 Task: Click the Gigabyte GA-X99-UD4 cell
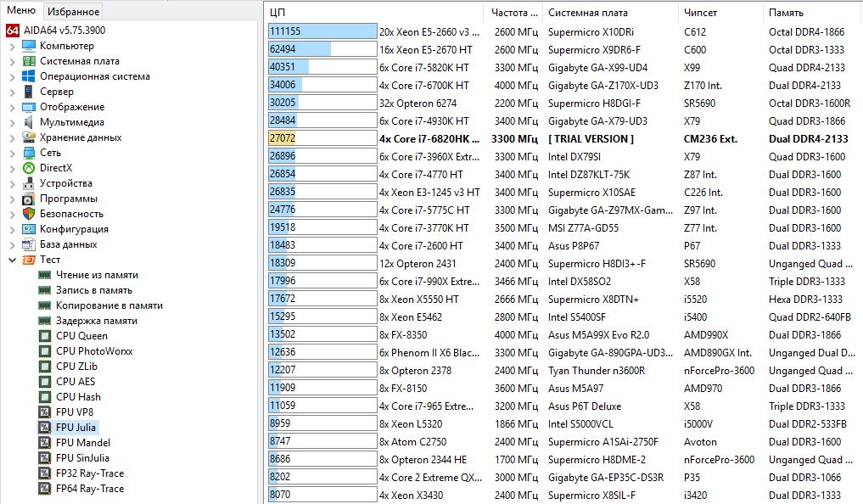click(x=597, y=68)
